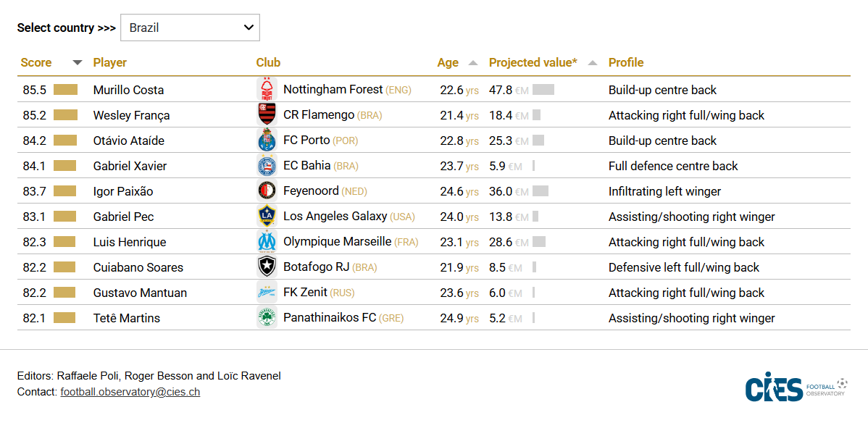Click the FK Zenit club logo
Screen dimensions: 868x423
pyautogui.click(x=267, y=293)
